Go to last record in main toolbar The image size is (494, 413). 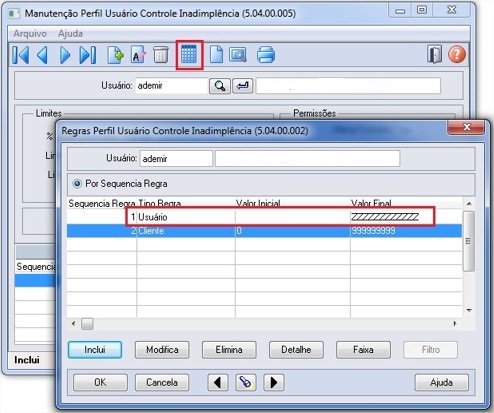tap(88, 55)
